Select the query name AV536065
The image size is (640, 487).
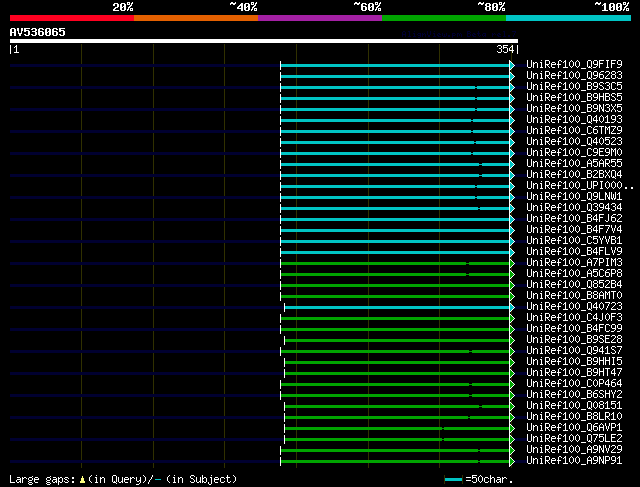[38, 32]
